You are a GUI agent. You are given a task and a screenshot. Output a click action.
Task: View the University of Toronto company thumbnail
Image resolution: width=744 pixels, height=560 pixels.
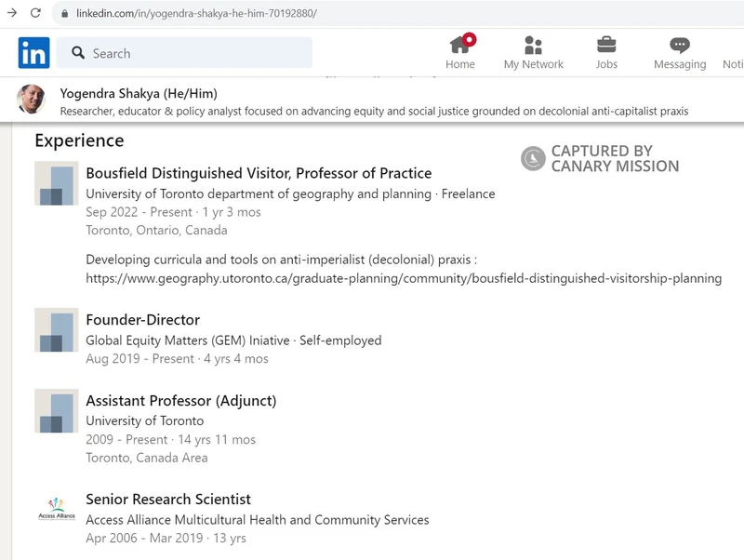click(x=55, y=411)
